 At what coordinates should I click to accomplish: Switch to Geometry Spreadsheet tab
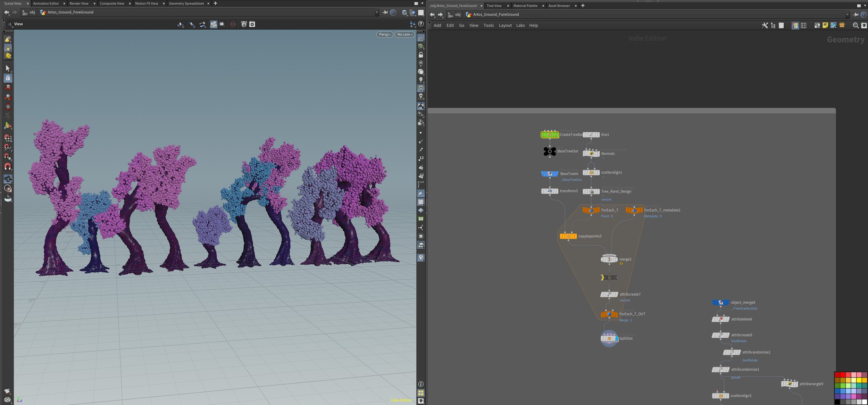click(x=186, y=3)
